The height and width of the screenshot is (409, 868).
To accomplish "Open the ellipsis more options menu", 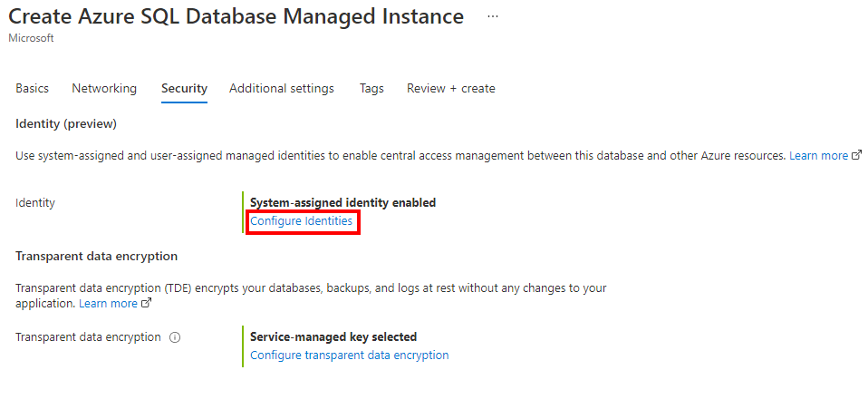I will [492, 17].
